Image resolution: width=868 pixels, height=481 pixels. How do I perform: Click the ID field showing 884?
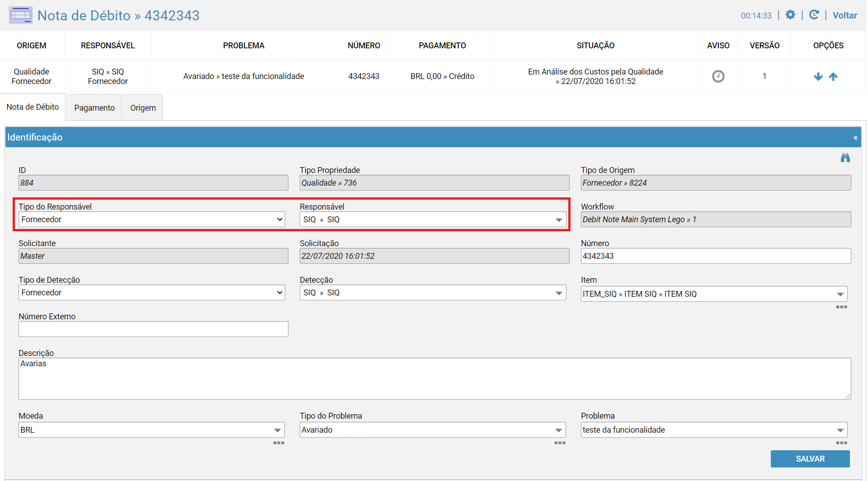153,183
